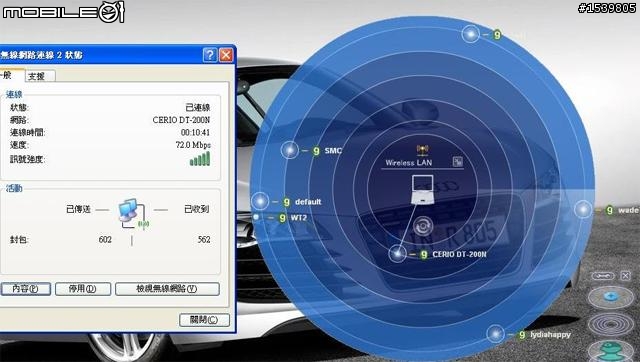Image resolution: width=640 pixels, height=362 pixels.
Task: Select the lydiahappy access point node
Action: pyautogui.click(x=496, y=334)
